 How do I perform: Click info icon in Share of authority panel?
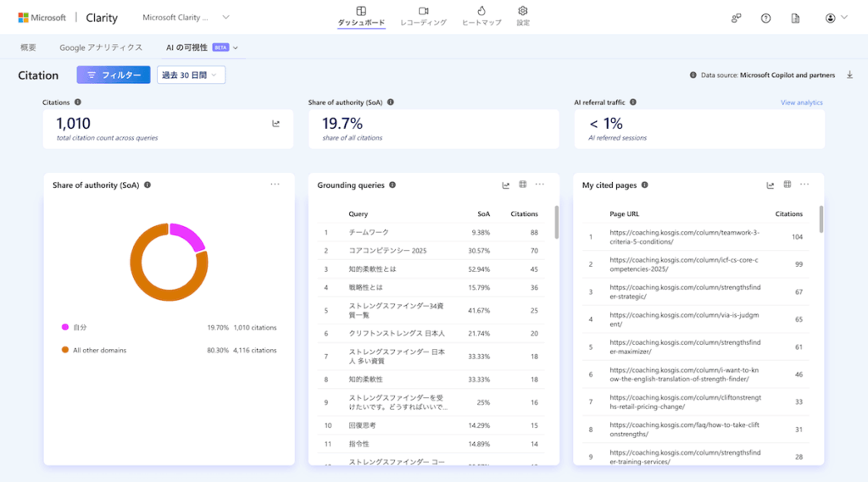tap(147, 185)
